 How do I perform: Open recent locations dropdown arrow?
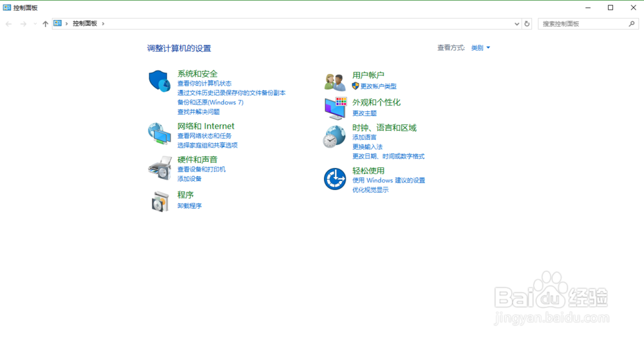coord(35,24)
